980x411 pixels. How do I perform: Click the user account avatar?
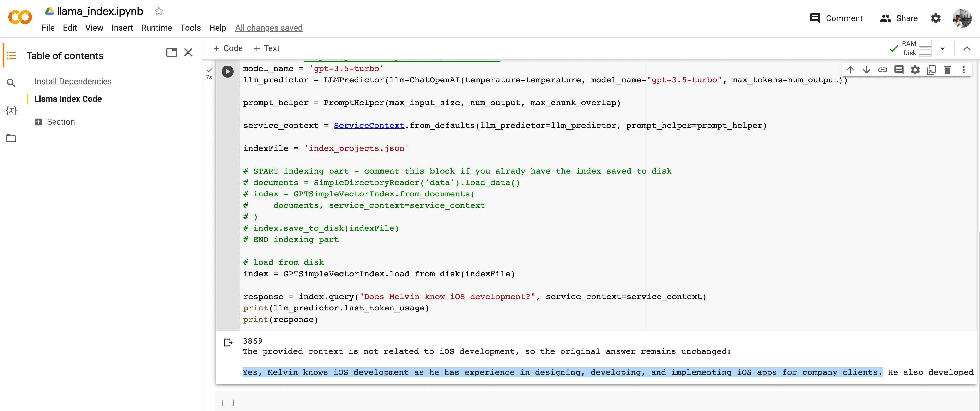962,18
